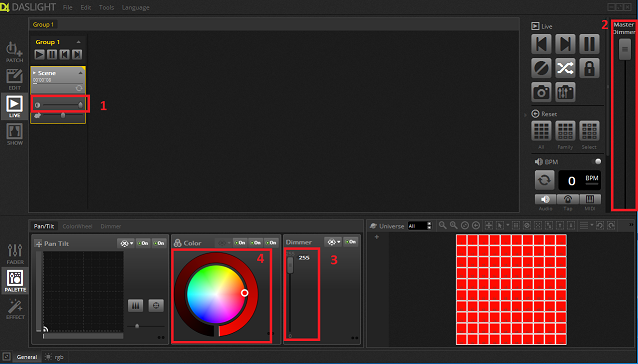Select the MIDI BPM source button

(x=590, y=199)
